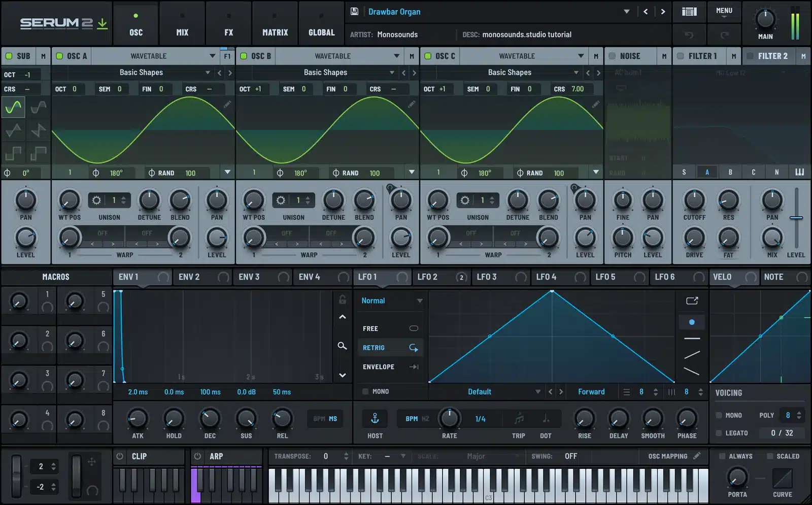Click the ENV 1 lock icon
This screenshot has width=812, height=505.
point(343,299)
